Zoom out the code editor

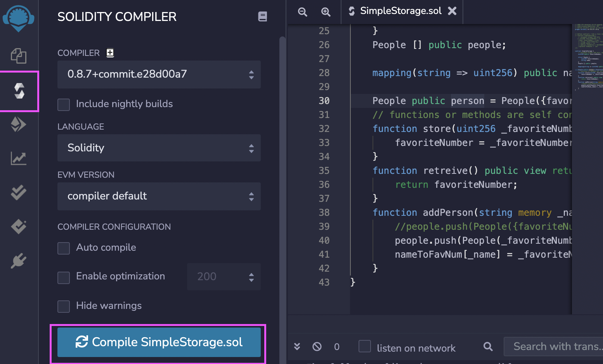tap(302, 12)
